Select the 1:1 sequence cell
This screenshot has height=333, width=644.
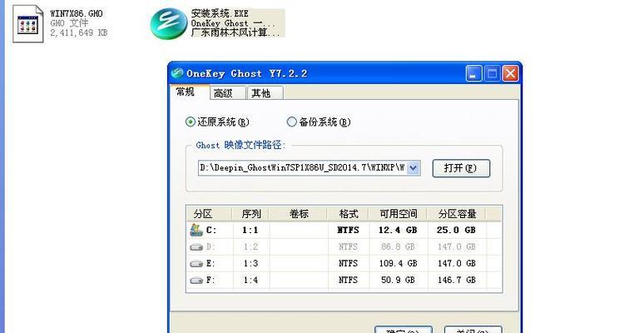click(x=250, y=231)
